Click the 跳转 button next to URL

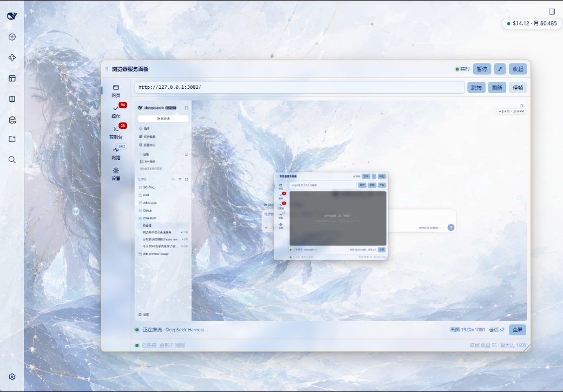(x=476, y=88)
